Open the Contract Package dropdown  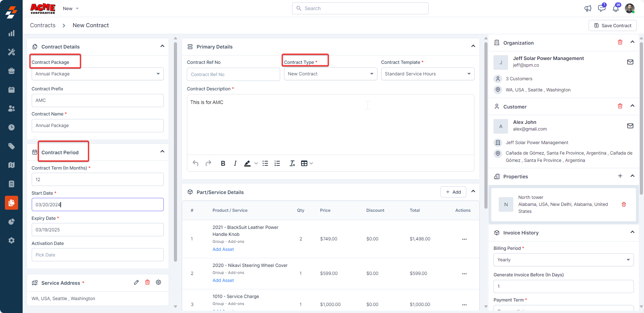[98, 74]
